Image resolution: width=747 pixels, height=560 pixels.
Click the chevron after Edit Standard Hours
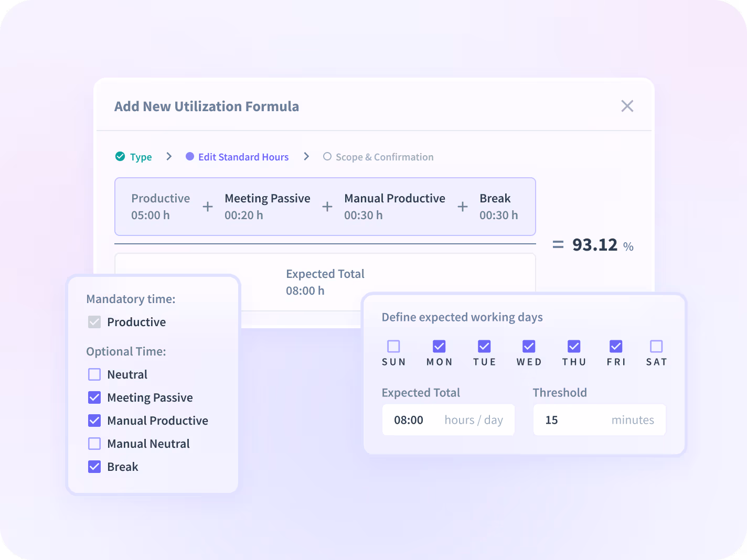pos(306,156)
